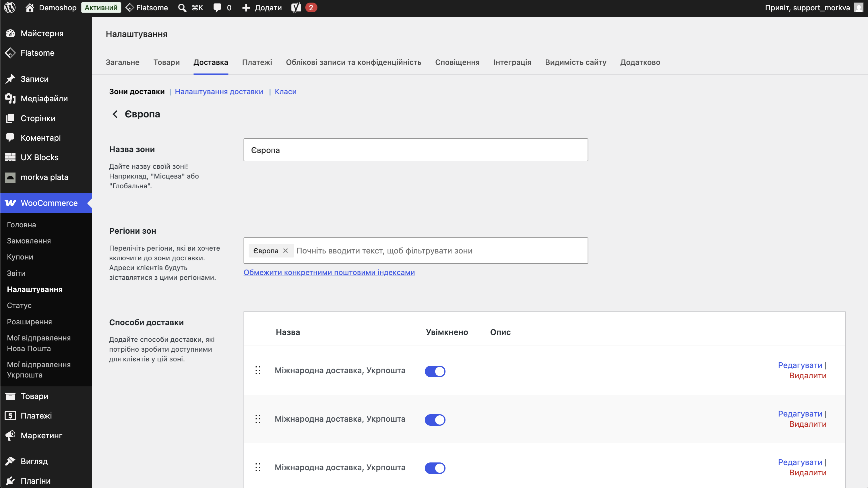
Task: Open Товари sidebar icon
Action: (x=10, y=396)
